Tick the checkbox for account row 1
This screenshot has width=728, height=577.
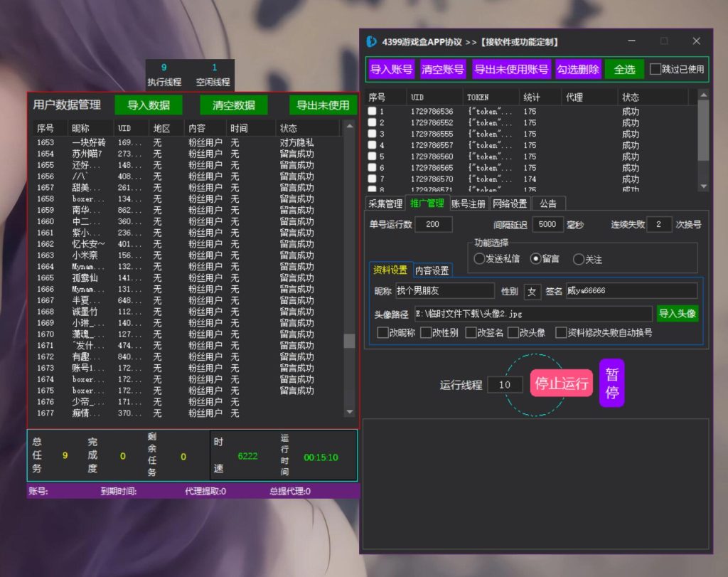pos(372,112)
